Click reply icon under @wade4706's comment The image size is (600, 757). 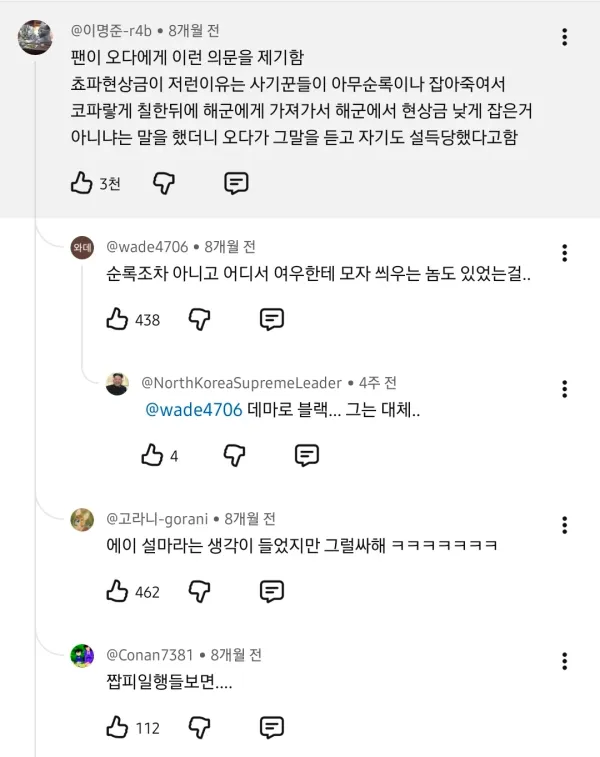tap(272, 319)
